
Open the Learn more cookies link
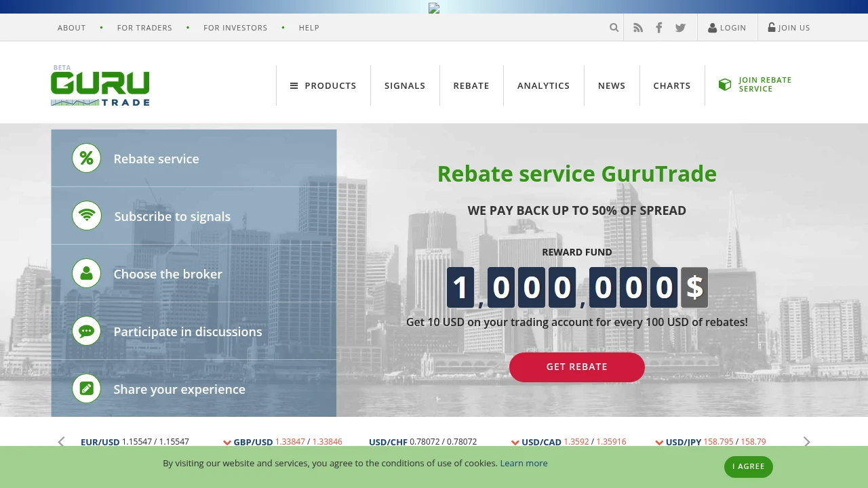(x=524, y=464)
